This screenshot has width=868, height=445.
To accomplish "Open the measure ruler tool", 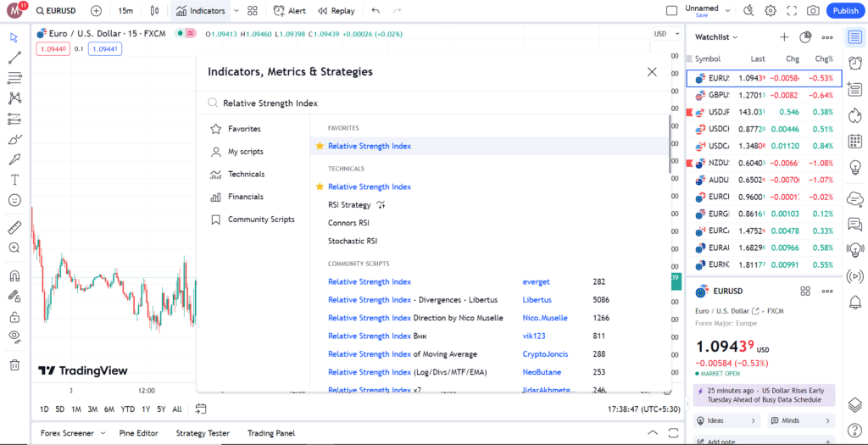I will (14, 228).
